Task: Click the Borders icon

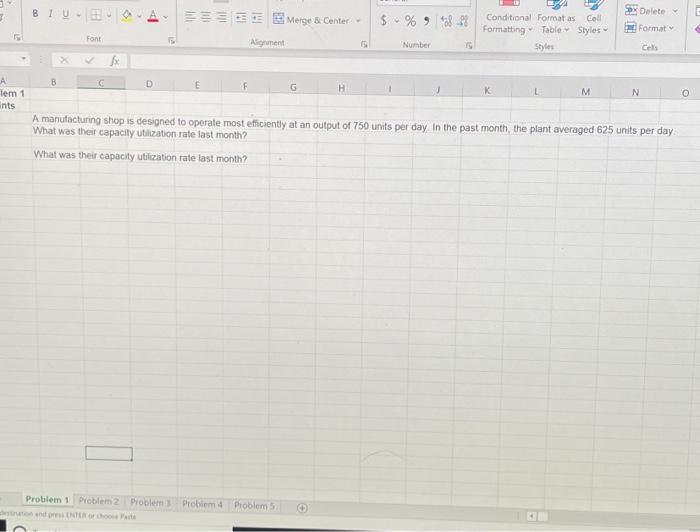Action: pos(96,15)
